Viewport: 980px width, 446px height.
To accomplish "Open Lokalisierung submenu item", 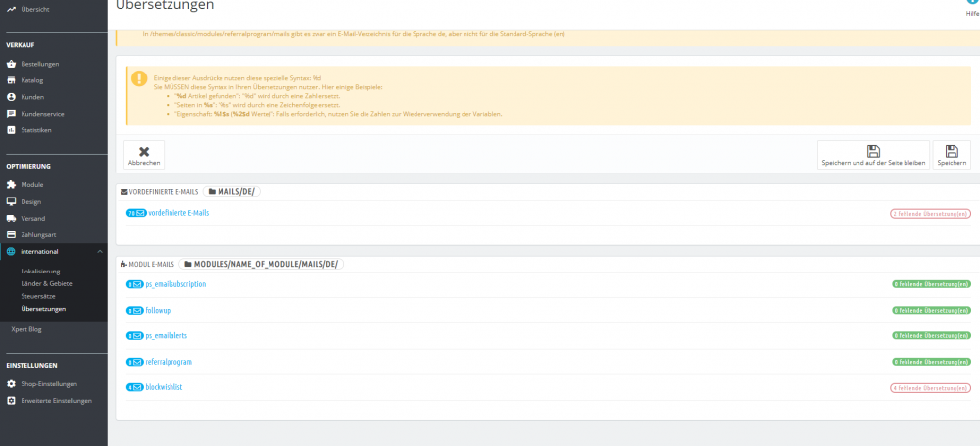I will point(40,272).
